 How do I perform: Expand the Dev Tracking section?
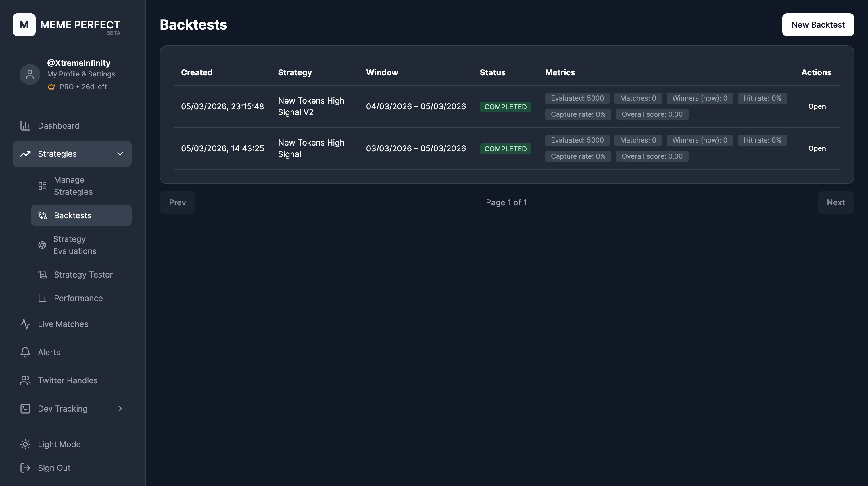[x=120, y=408]
